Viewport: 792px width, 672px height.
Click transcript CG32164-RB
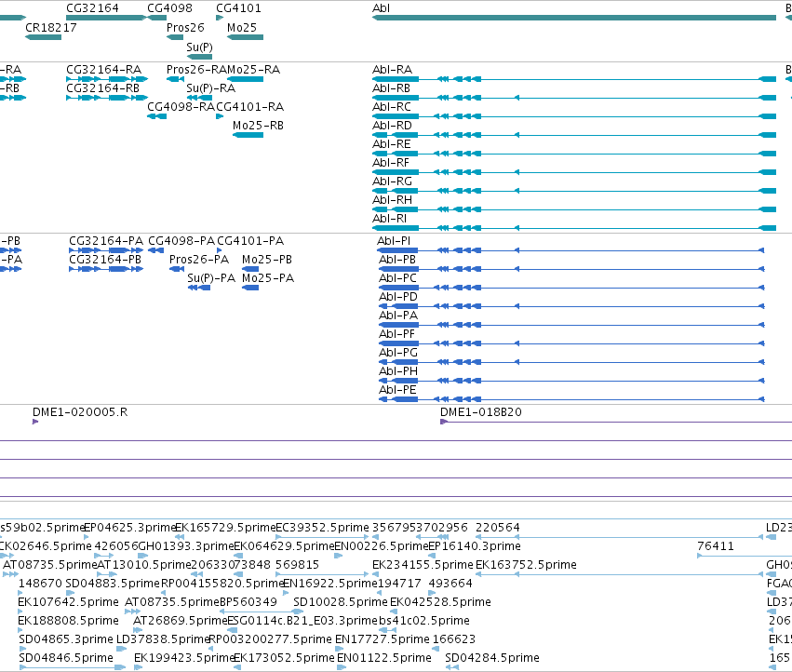pos(107,98)
